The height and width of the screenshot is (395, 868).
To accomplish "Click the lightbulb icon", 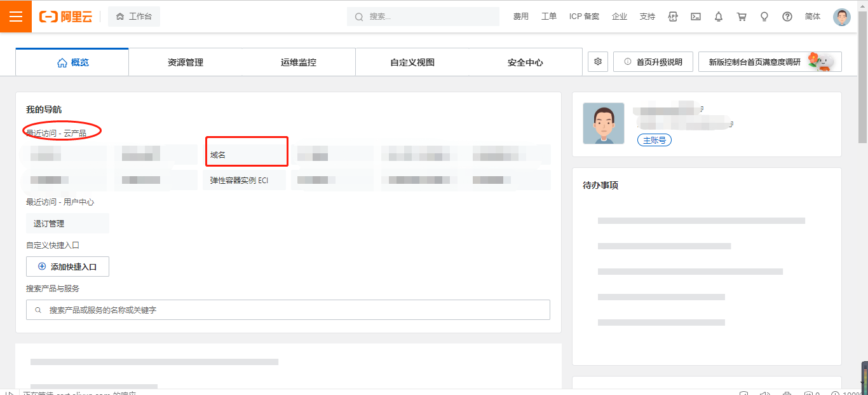I will coord(764,17).
